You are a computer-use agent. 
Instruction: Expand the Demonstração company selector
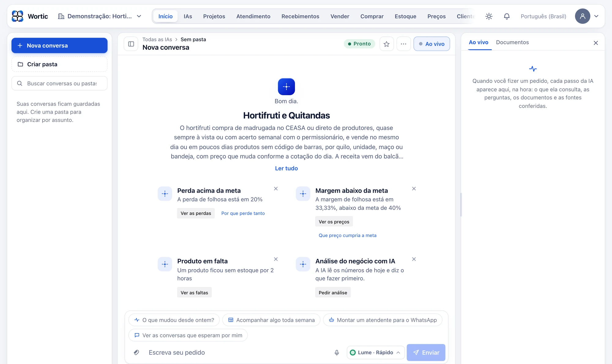[x=100, y=16]
